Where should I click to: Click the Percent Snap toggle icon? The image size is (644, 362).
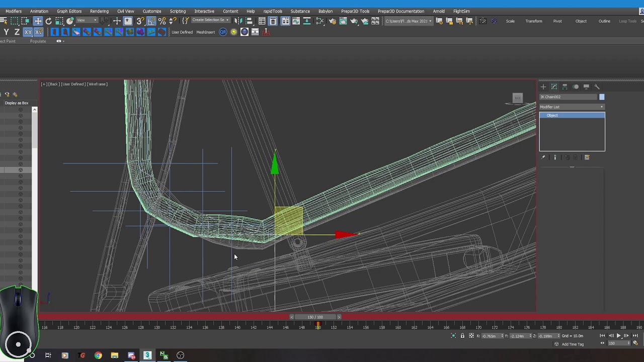[162, 21]
